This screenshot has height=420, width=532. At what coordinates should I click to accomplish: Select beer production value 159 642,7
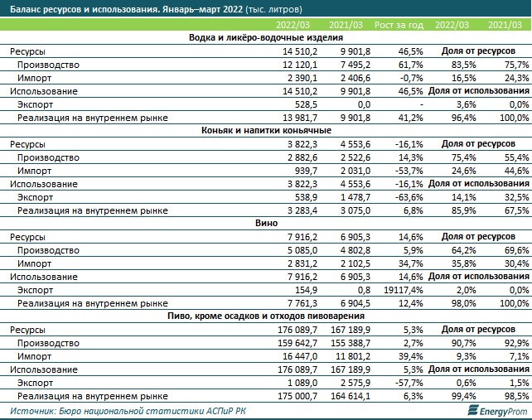point(297,343)
